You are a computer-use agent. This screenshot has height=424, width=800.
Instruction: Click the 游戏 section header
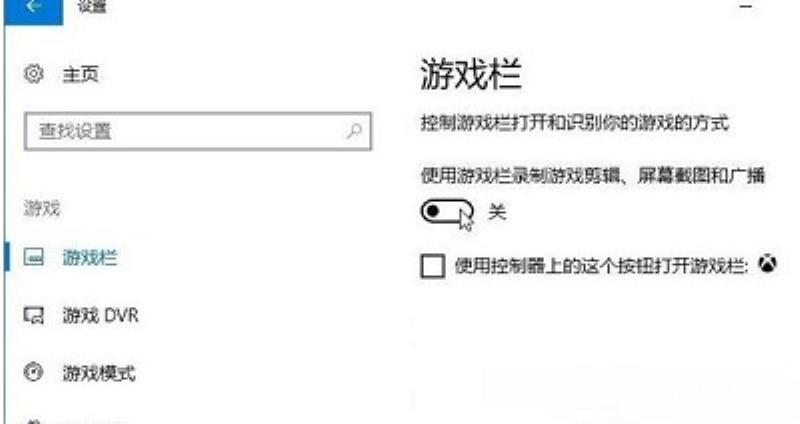point(42,208)
